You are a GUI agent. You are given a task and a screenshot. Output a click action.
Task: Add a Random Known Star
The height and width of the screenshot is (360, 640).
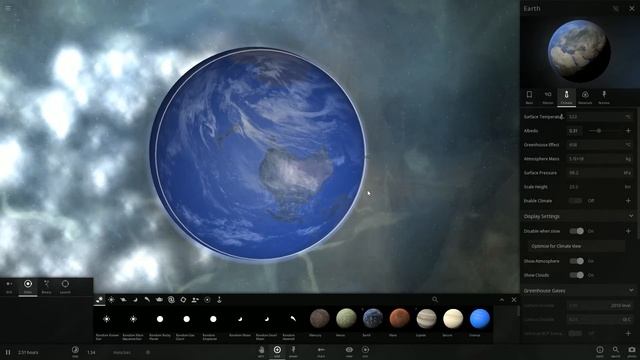click(107, 324)
